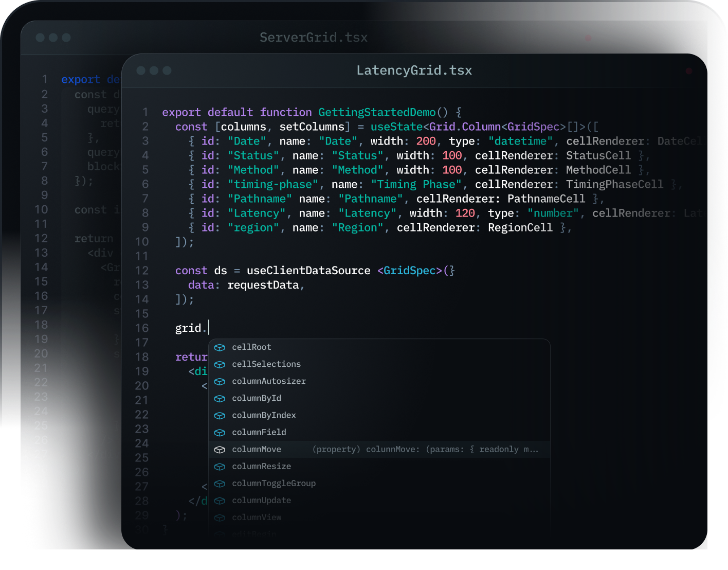728x570 pixels.
Task: Click line number 12 in LatencyGrid gutter
Action: 142,271
